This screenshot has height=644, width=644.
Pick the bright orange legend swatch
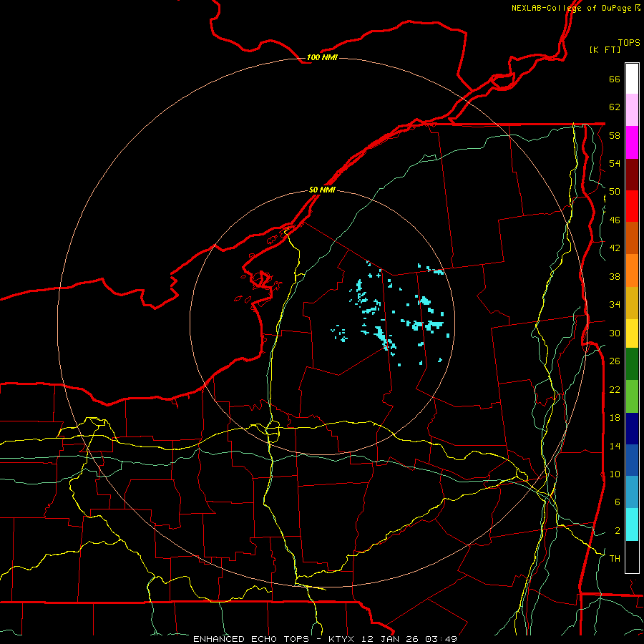(632, 270)
